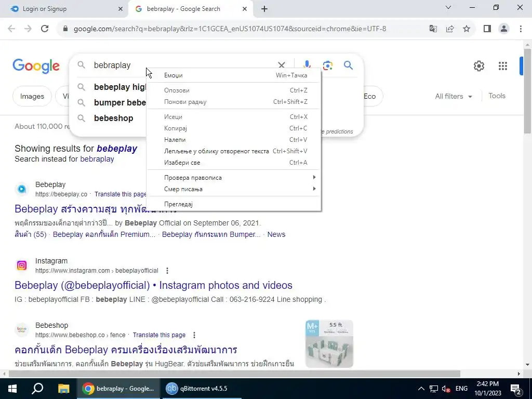
Task: Go back using the browser back arrow
Action: [11, 29]
